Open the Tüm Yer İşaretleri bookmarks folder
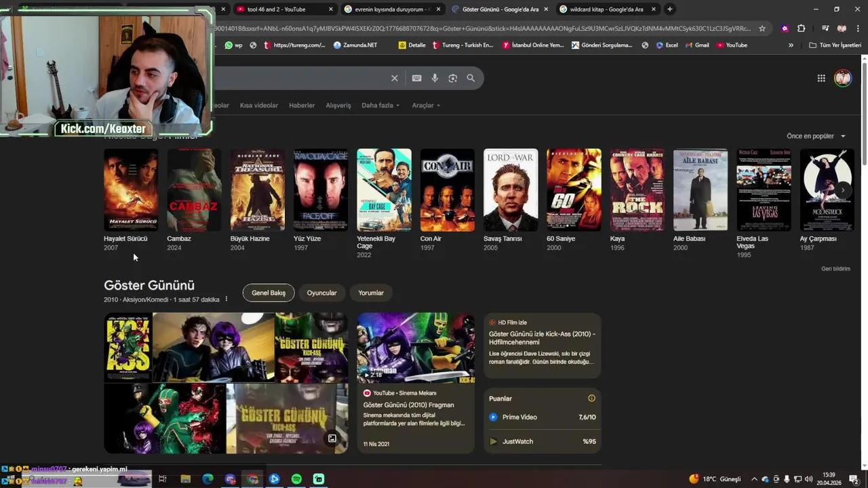 [835, 45]
